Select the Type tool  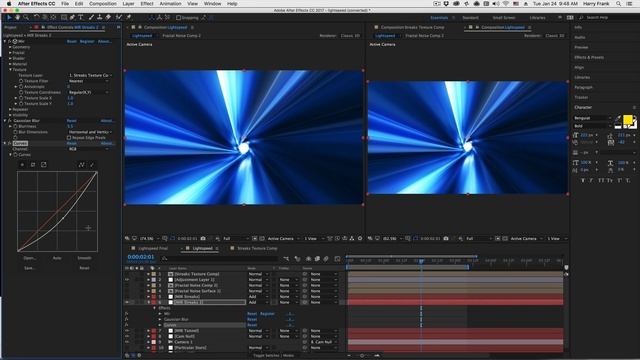81,18
